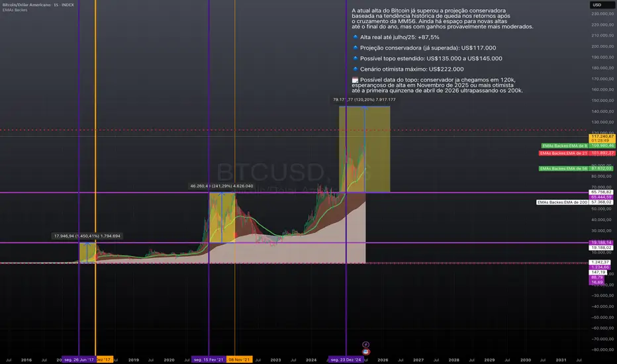Click the purple 88,79 price label
This screenshot has width=617, height=364.
[x=596, y=277]
